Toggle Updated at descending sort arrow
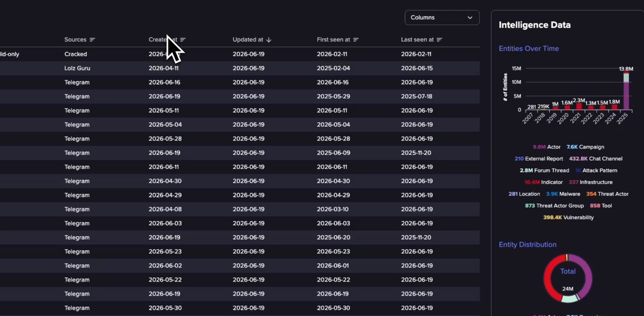 [268, 40]
